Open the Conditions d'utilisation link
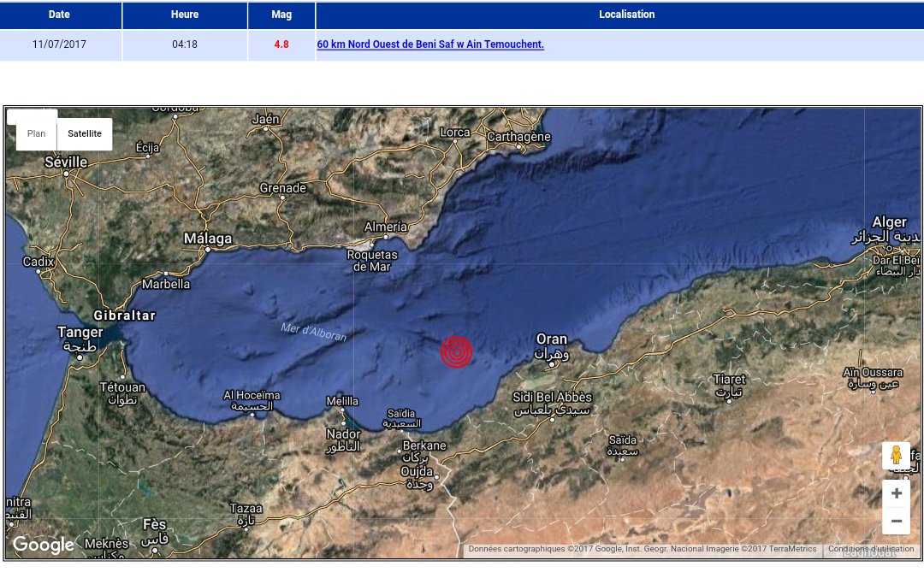 click(870, 550)
